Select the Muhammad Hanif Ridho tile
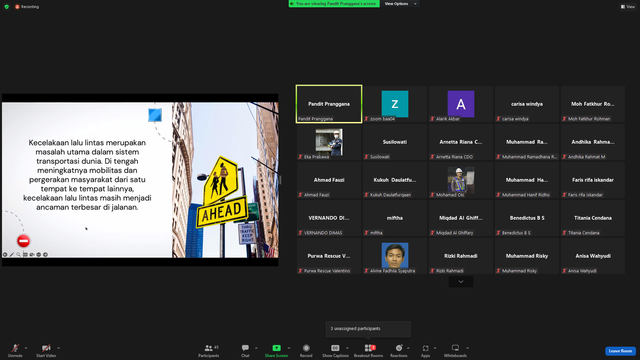This screenshot has height=360, width=640. (x=527, y=180)
